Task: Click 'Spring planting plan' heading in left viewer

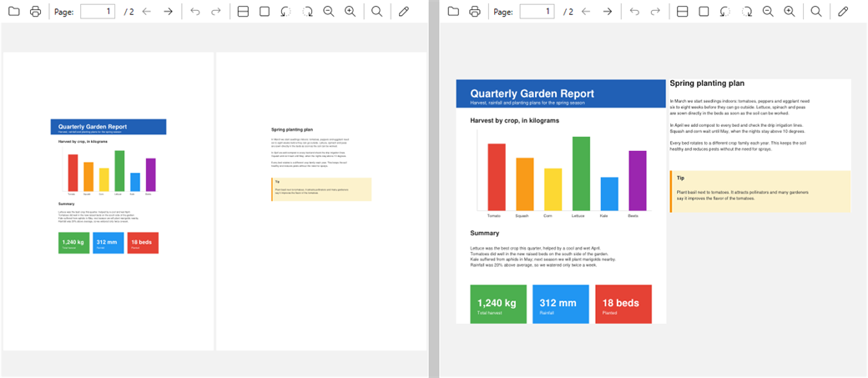Action: pyautogui.click(x=292, y=129)
